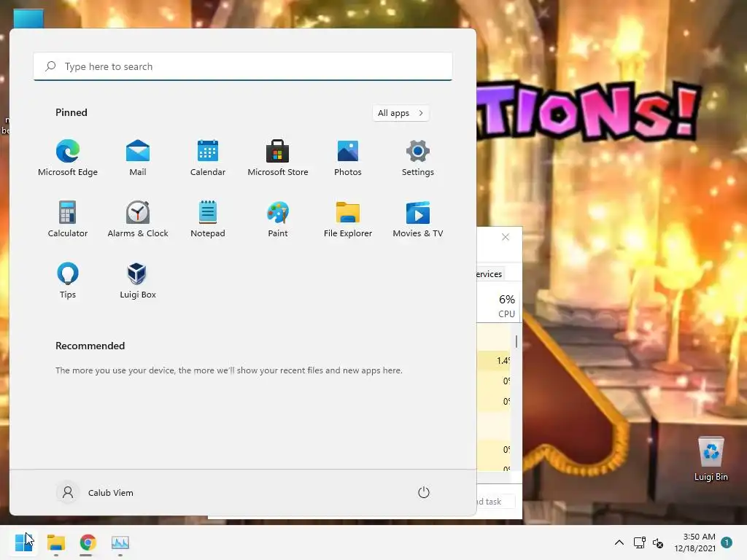Open the Calculator app
The image size is (747, 560).
tap(68, 219)
